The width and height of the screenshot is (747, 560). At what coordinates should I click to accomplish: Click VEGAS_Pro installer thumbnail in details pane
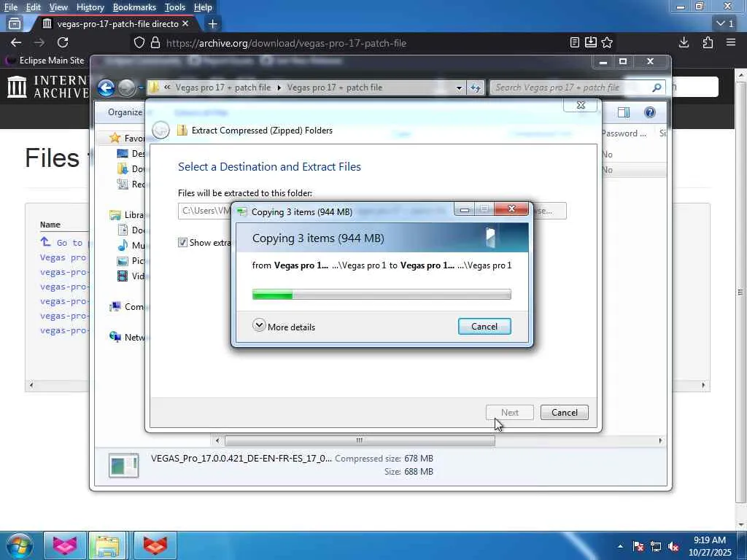tap(123, 465)
